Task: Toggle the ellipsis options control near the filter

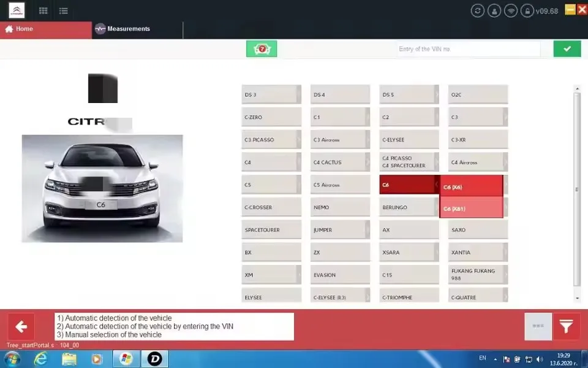Action: point(538,326)
